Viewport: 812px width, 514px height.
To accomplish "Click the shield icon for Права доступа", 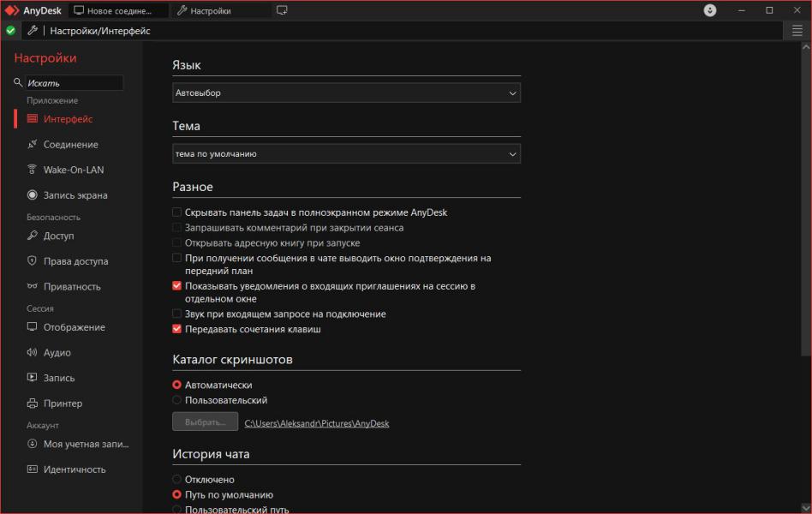I will coord(33,261).
